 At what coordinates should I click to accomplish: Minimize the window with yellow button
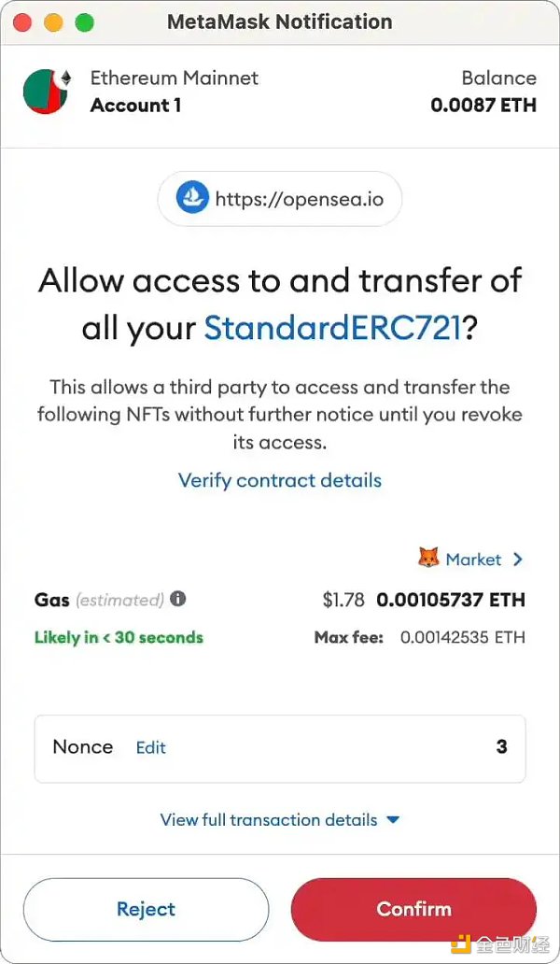click(x=53, y=21)
